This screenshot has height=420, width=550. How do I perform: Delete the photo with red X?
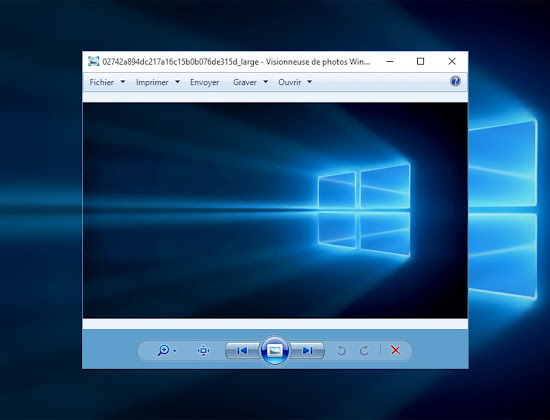tap(395, 350)
